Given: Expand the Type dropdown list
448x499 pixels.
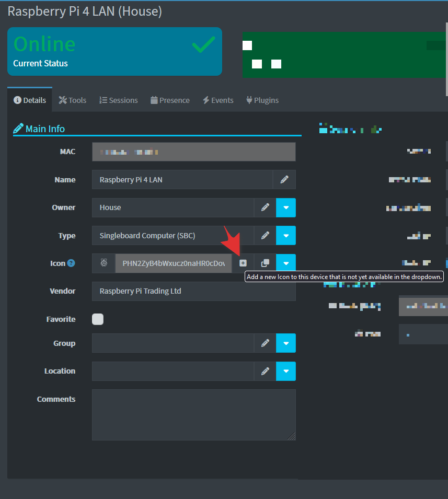Looking at the screenshot, I should click(286, 236).
